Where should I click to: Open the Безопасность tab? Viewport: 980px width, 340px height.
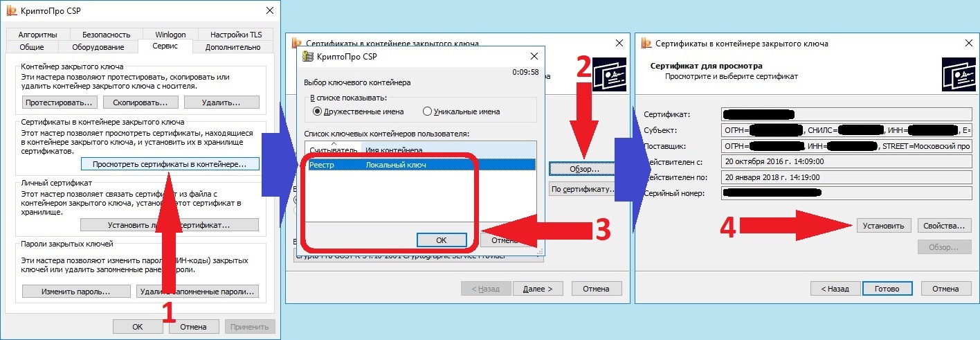click(x=105, y=35)
